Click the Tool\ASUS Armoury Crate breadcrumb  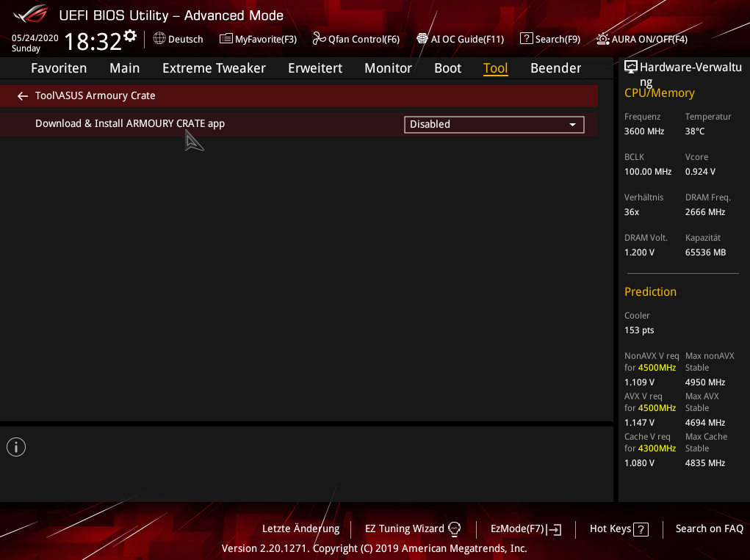click(95, 95)
